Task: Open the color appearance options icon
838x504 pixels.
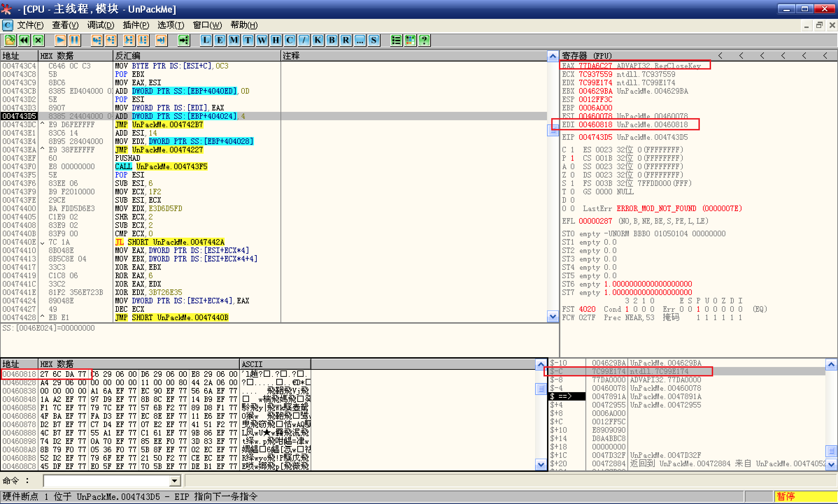Action: click(410, 40)
